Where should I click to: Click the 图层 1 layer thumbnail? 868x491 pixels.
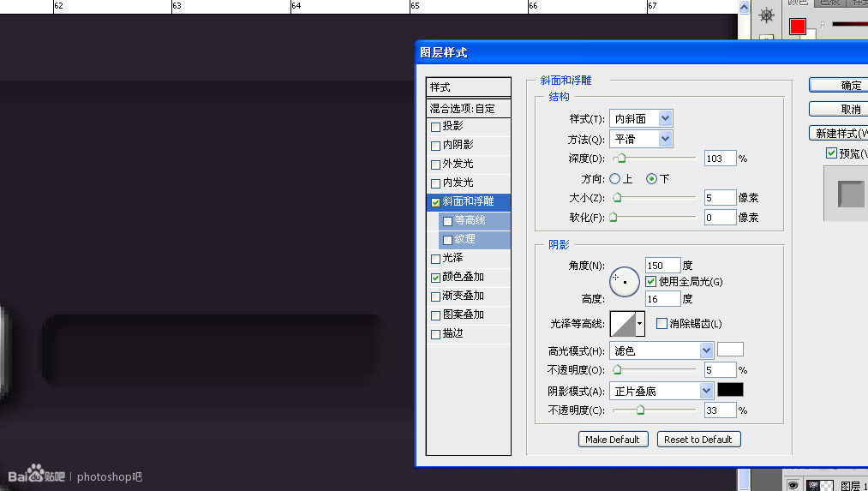820,486
